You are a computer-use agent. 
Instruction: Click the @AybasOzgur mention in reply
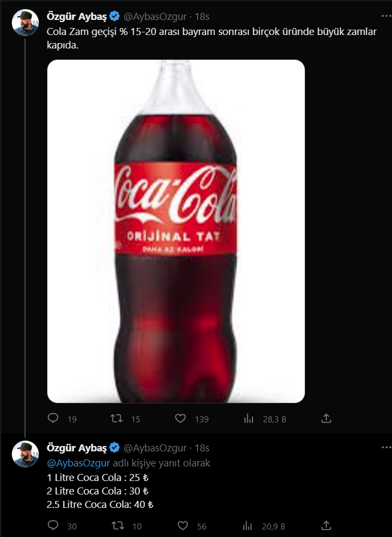[79, 463]
